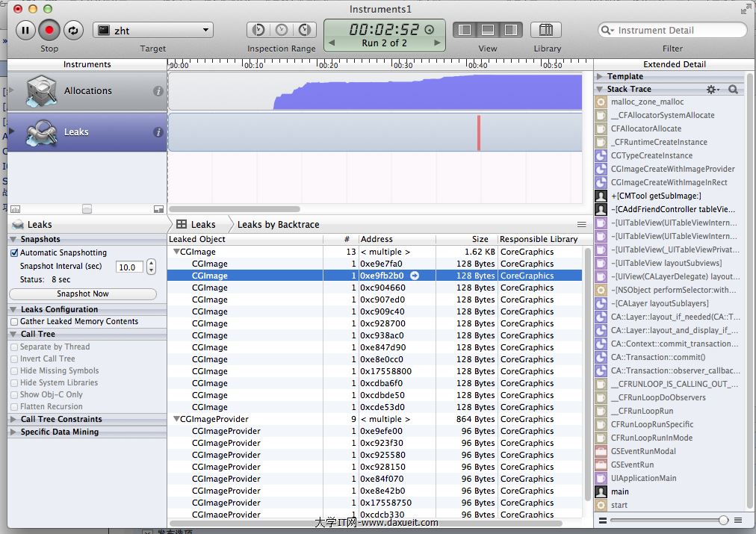This screenshot has height=534, width=756.
Task: Click the Allocations instrument info icon
Action: coord(158,91)
